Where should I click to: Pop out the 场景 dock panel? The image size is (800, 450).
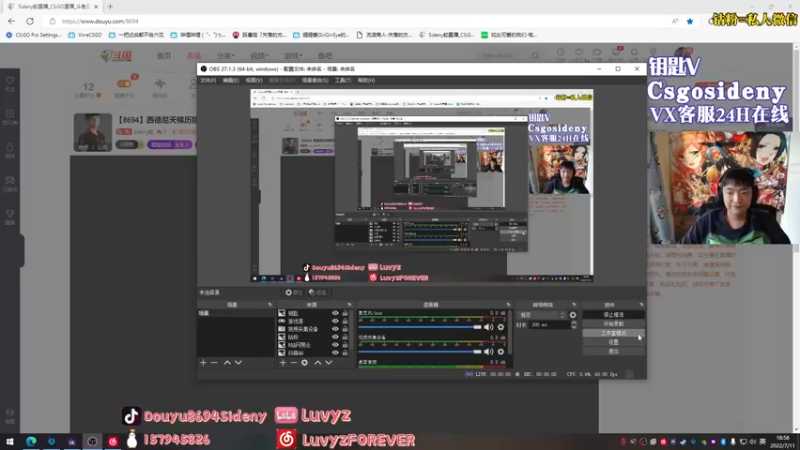270,305
